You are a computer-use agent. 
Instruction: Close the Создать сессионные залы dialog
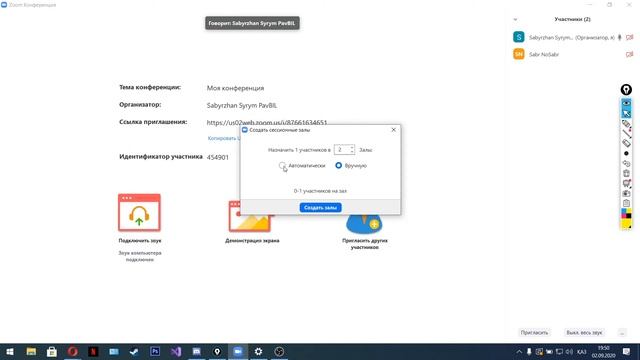(393, 130)
